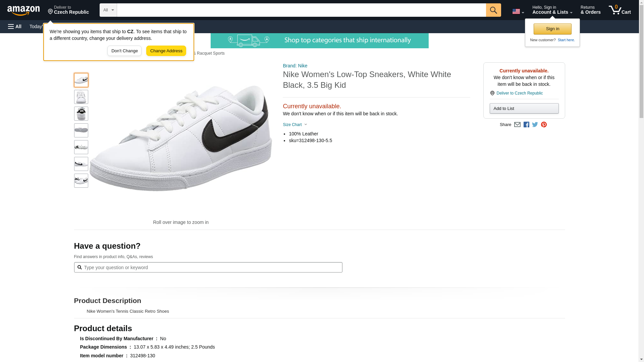The width and height of the screenshot is (644, 362).
Task: Click the Don't Change button
Action: coord(124,51)
